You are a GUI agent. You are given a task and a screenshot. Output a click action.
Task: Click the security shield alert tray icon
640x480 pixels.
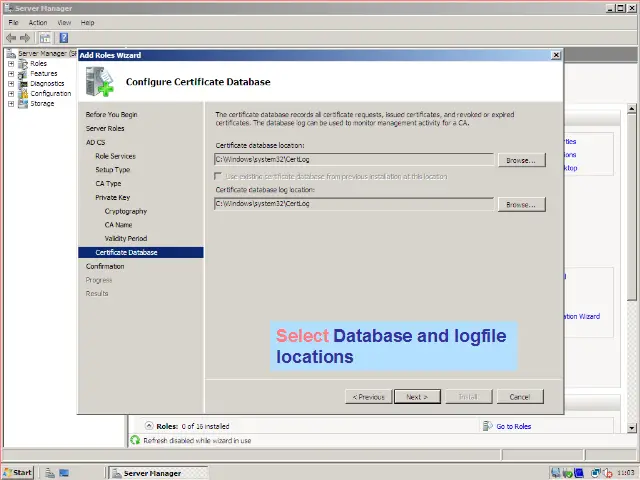point(607,473)
